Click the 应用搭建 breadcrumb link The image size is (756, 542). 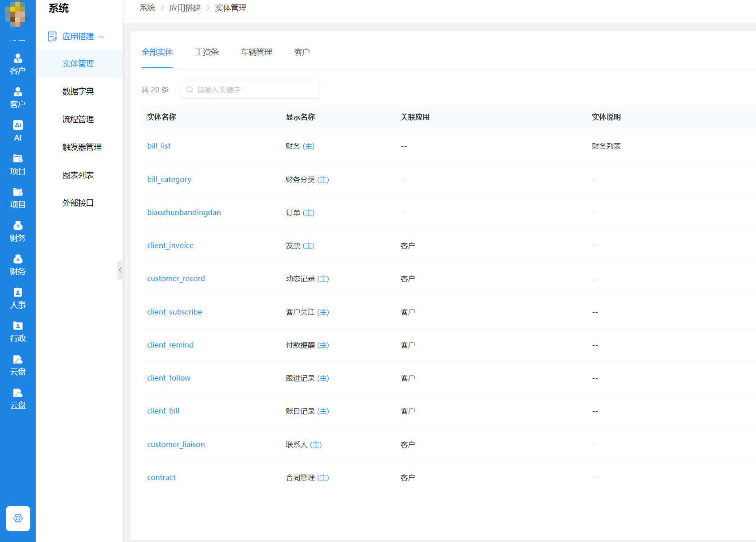coord(185,8)
